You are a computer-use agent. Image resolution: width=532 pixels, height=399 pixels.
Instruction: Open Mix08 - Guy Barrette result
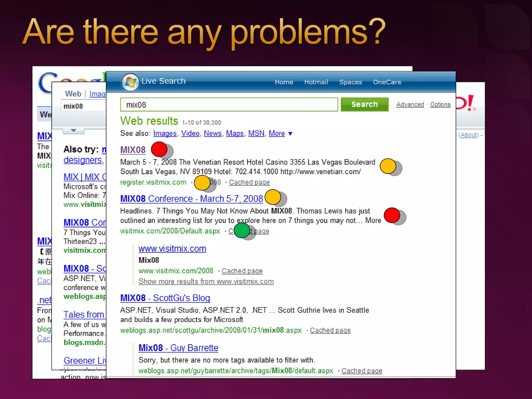point(178,348)
